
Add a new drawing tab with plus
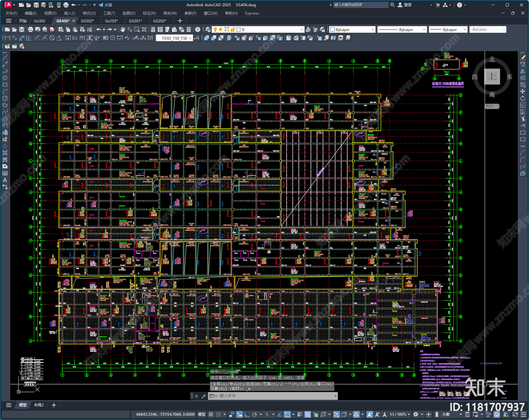[180, 21]
